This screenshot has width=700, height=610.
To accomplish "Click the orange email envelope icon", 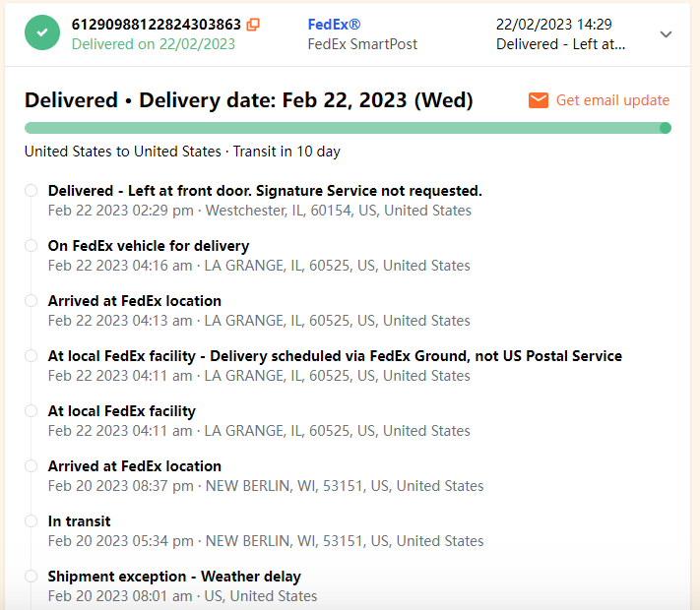I will (539, 100).
